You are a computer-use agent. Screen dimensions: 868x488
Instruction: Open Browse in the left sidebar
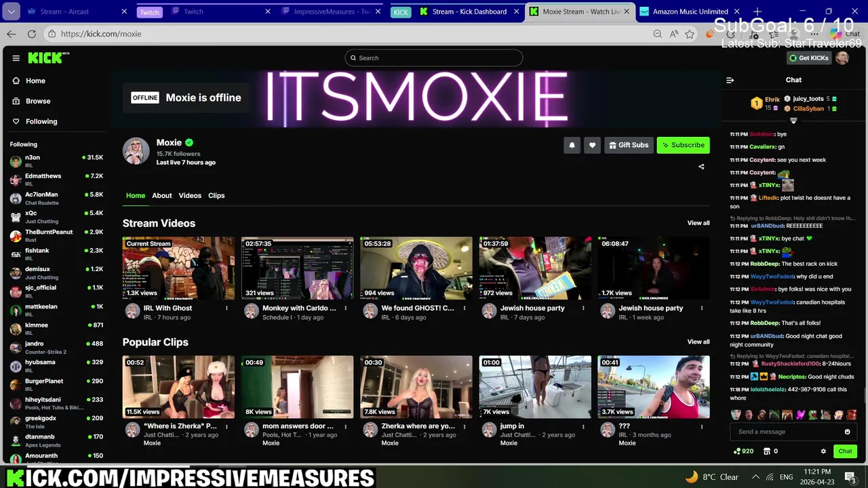point(38,101)
